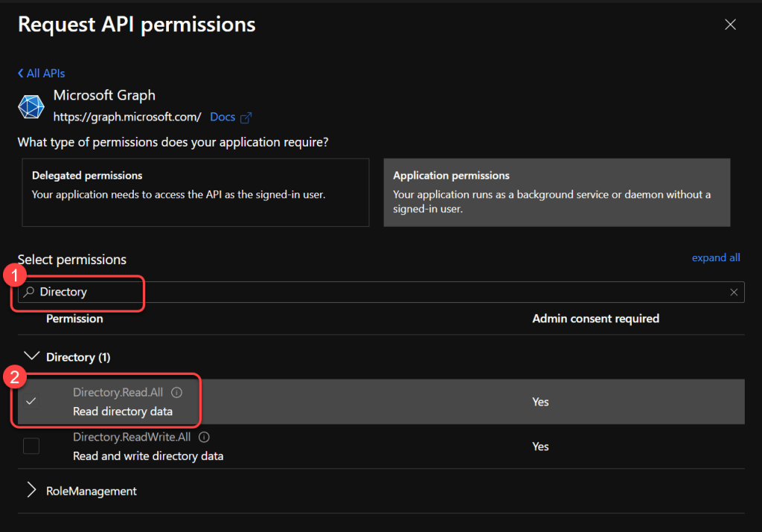Click the Admin consent required header

pyautogui.click(x=595, y=318)
